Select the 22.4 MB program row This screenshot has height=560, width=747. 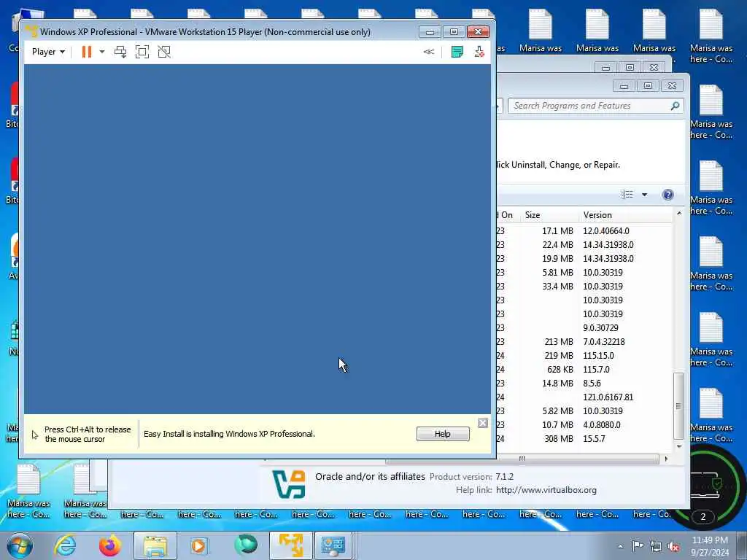point(584,245)
